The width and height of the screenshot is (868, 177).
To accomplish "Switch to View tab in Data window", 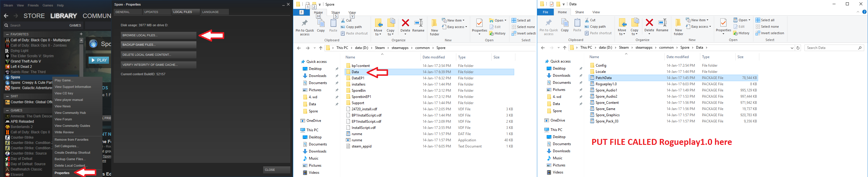I will coord(596,12).
